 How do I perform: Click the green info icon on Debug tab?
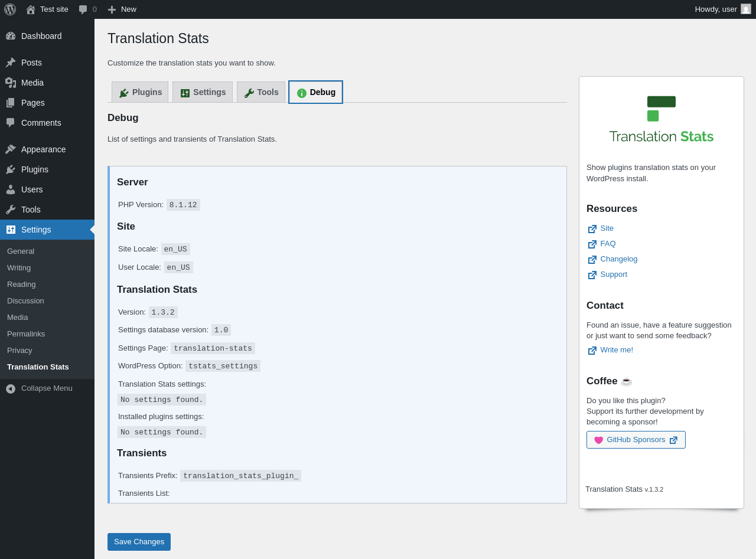(x=302, y=93)
